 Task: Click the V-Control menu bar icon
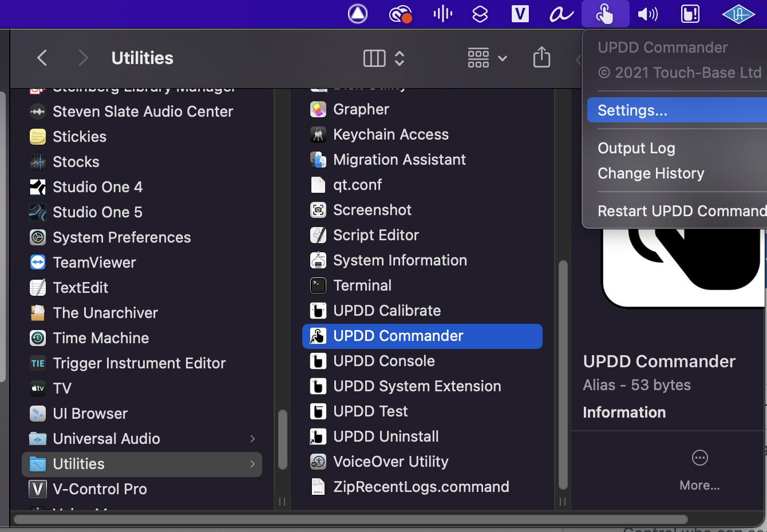(520, 13)
